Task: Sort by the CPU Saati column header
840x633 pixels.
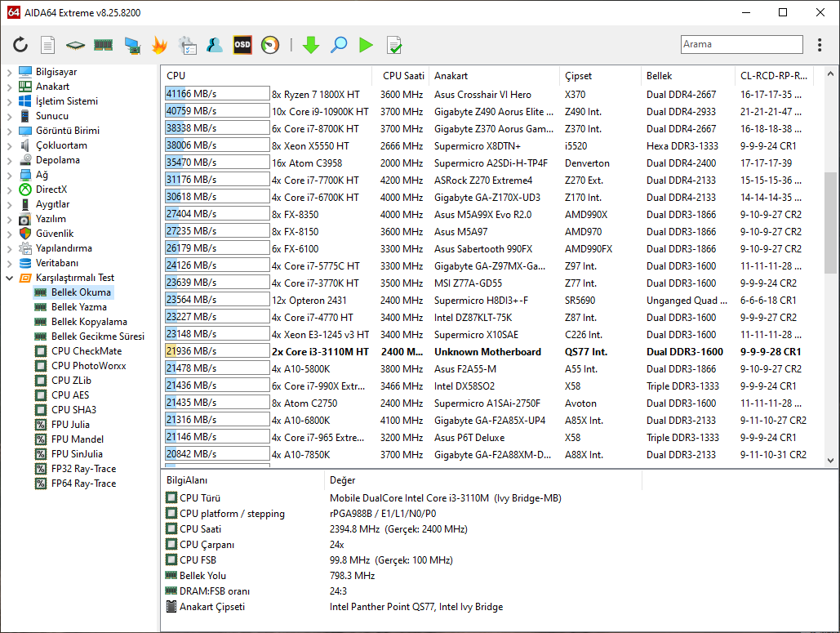Action: click(400, 76)
